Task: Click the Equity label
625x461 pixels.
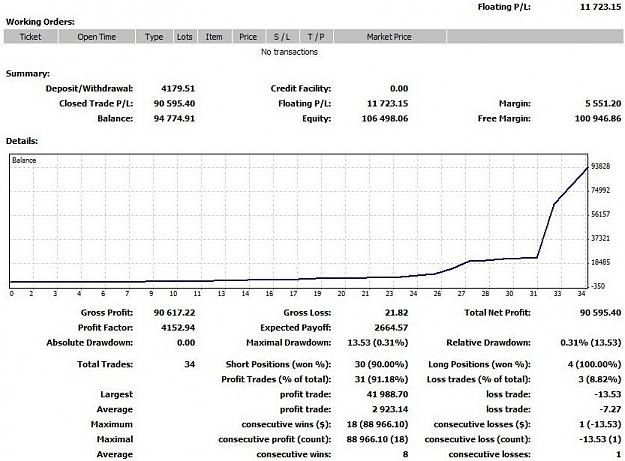Action: 316,118
